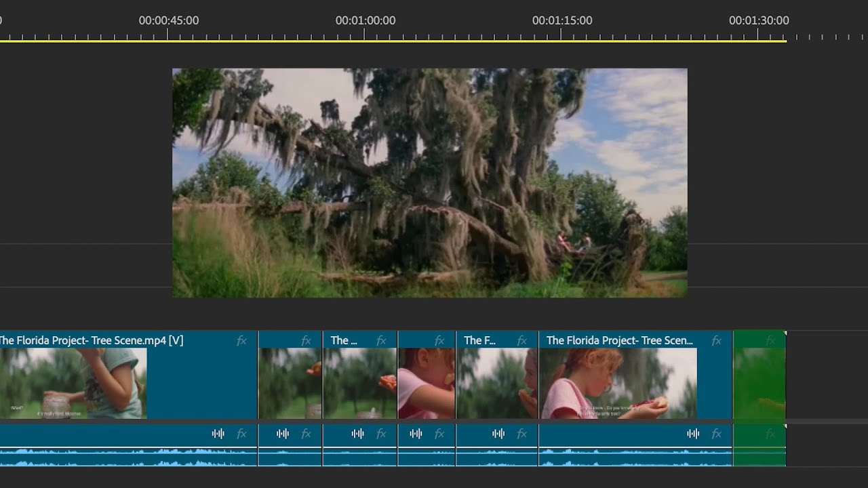Click ruler at timecode 00:00:45:00
Viewport: 868px width, 488px height.
coord(168,20)
